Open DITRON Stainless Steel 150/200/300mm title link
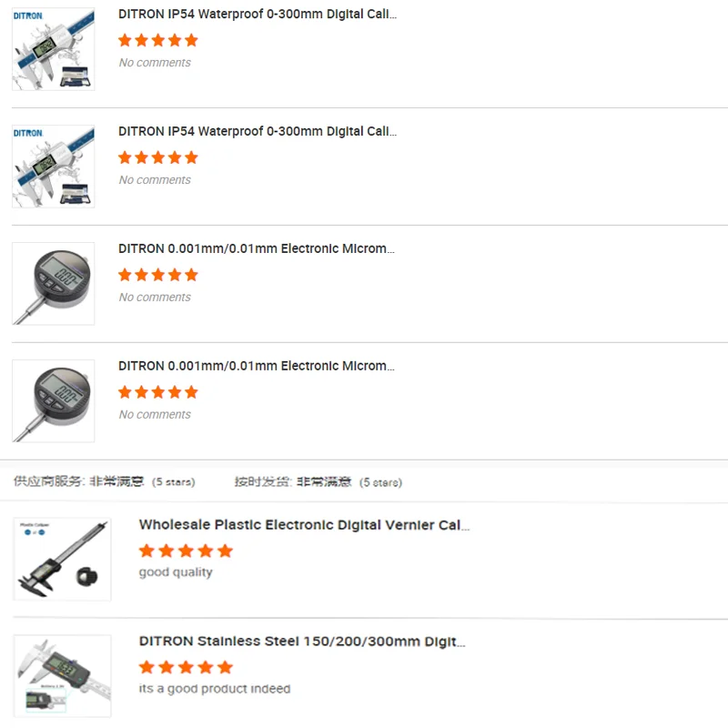The image size is (728, 728). [x=302, y=642]
